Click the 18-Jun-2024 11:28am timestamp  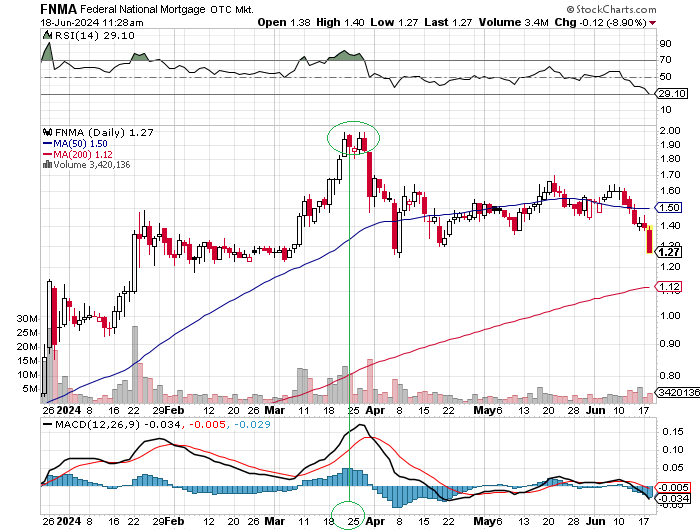coord(92,22)
